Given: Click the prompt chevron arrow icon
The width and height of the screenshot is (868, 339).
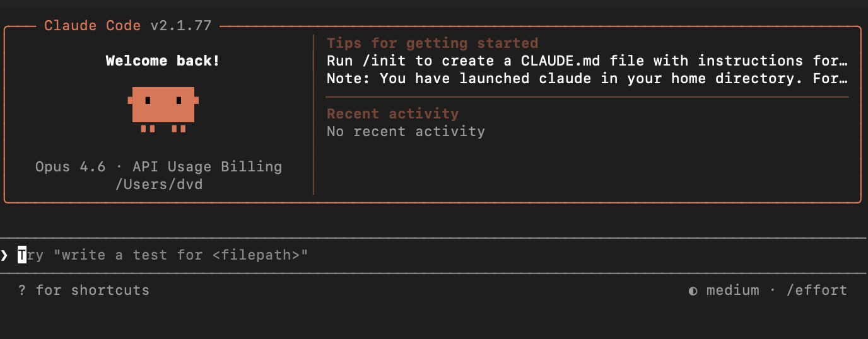Looking at the screenshot, I should [4, 255].
